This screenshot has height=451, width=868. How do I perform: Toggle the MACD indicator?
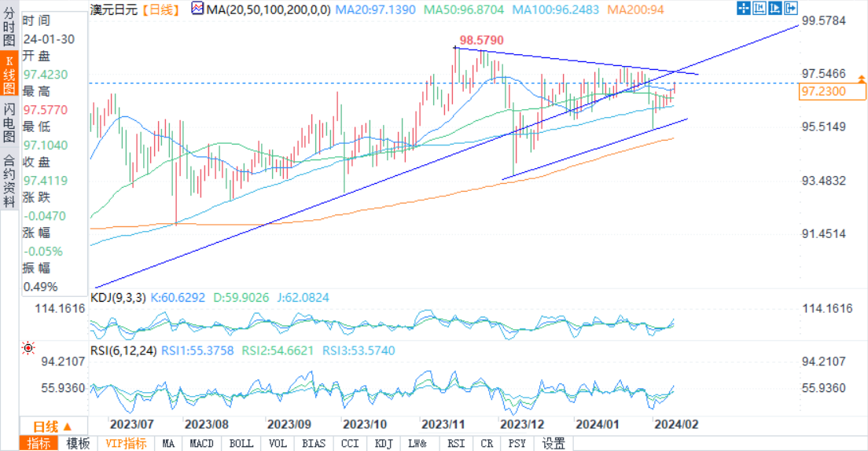202,443
